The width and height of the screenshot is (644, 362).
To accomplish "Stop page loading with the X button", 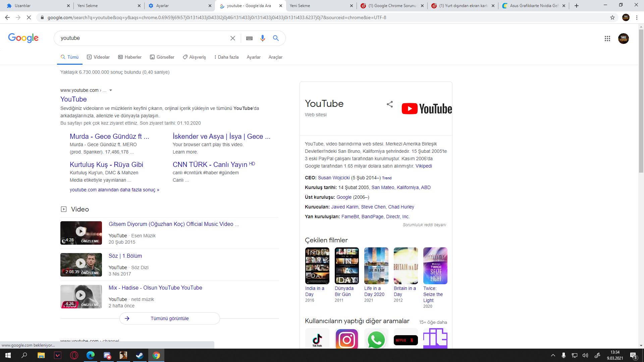I will point(29,17).
